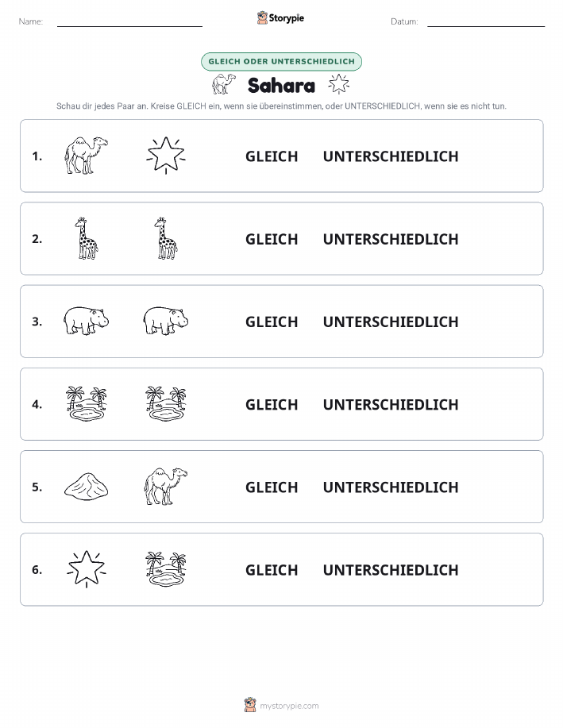
Task: Click the GLEICH ODER UNTERSCHIEDLICH badge
Action: [281, 61]
